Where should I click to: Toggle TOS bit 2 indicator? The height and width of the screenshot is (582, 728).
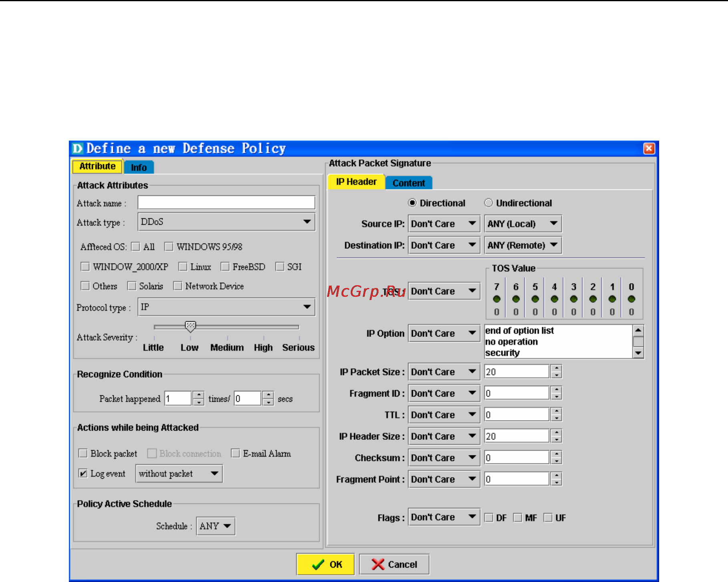(593, 299)
